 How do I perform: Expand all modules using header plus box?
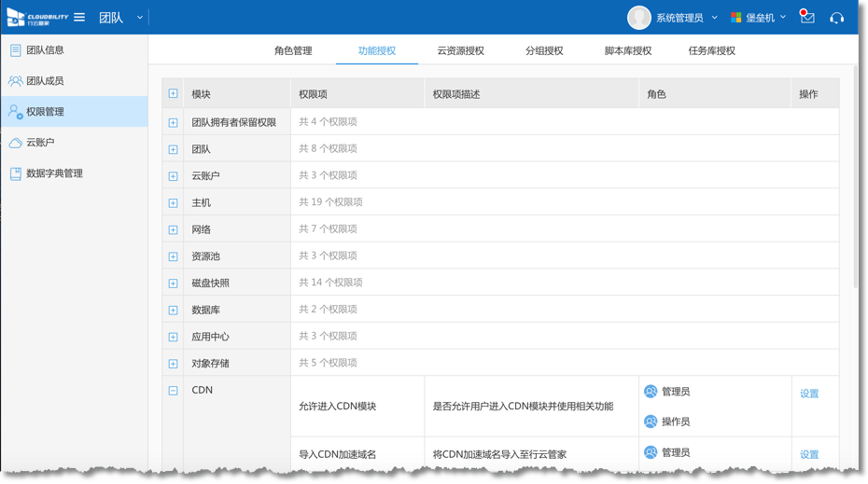[173, 94]
